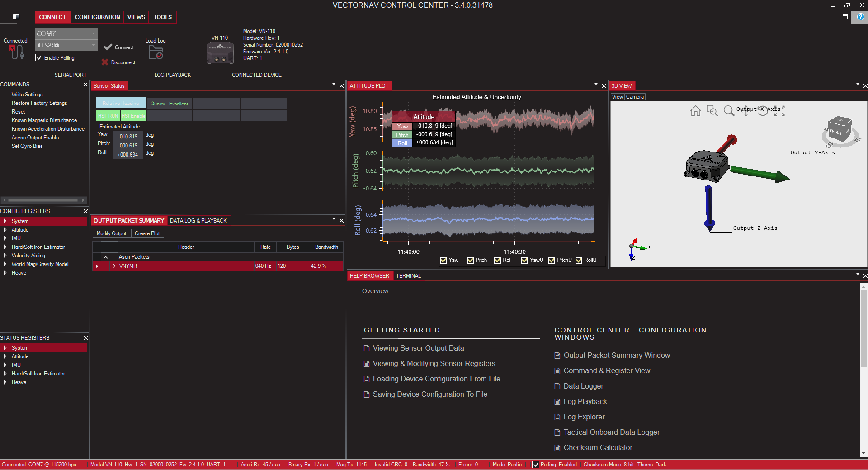Open Viewing Sensor Output Data help page
The height and width of the screenshot is (470, 868).
click(x=418, y=348)
